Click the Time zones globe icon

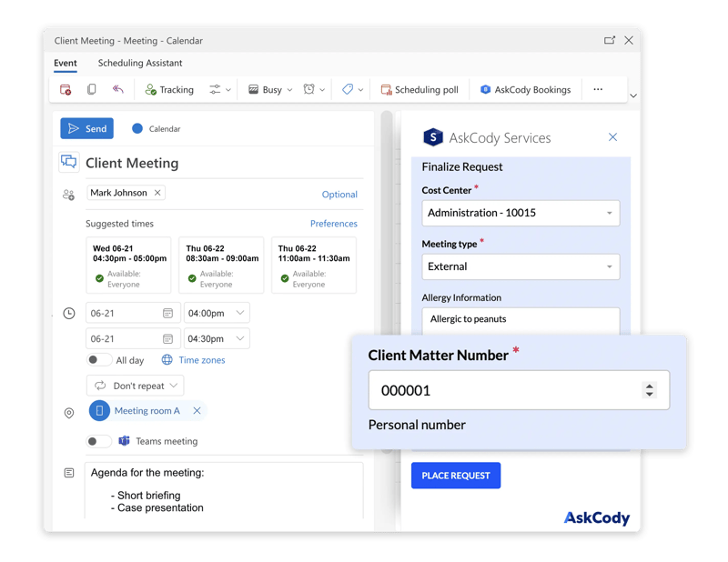(x=167, y=359)
